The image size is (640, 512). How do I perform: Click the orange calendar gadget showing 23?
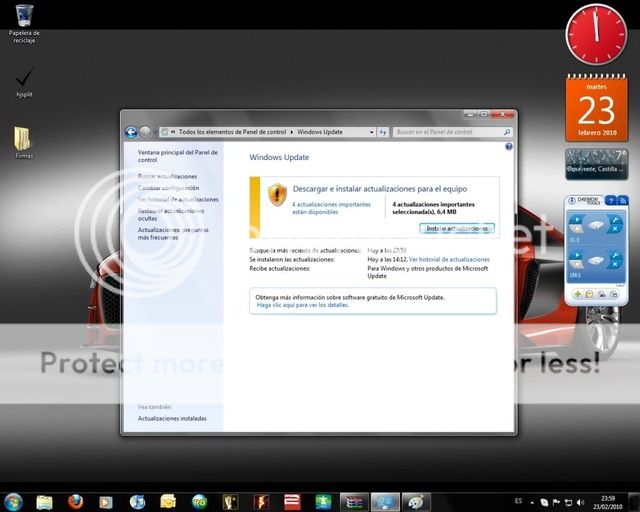(596, 108)
